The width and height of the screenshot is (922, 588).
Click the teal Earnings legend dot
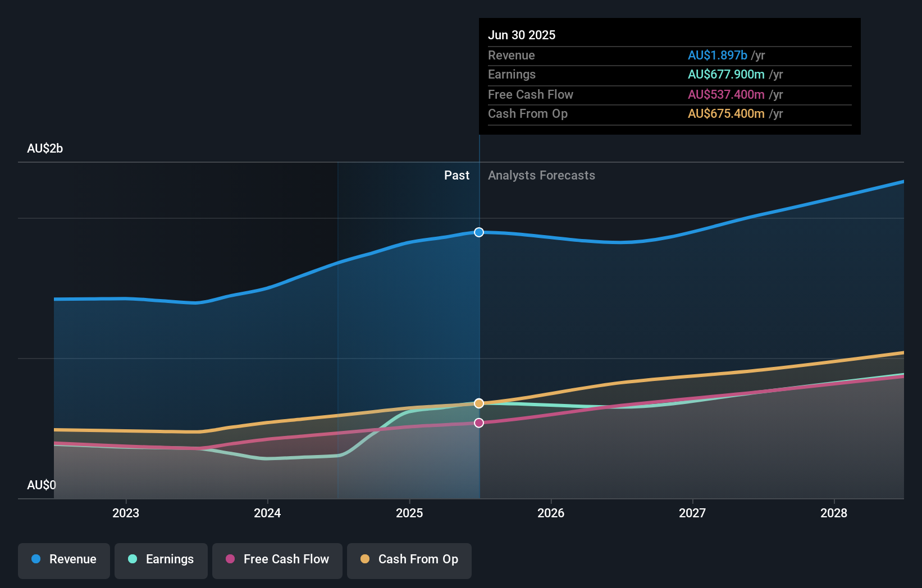pyautogui.click(x=133, y=560)
